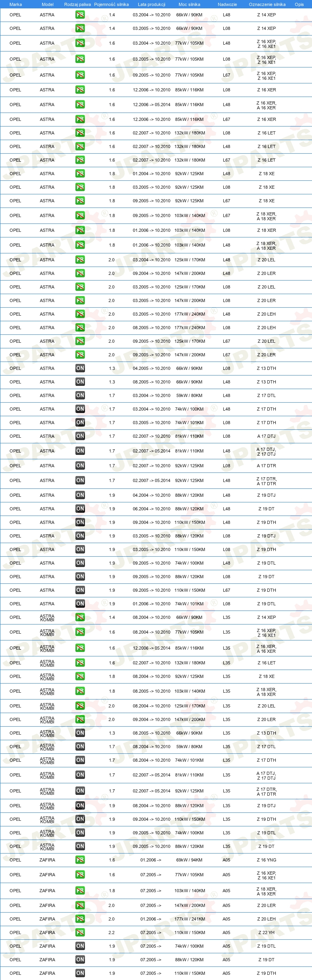Click the diesel ON icon in the ASTRA 06.2004 Z 19 DT row
The height and width of the screenshot is (980, 312).
tap(80, 509)
